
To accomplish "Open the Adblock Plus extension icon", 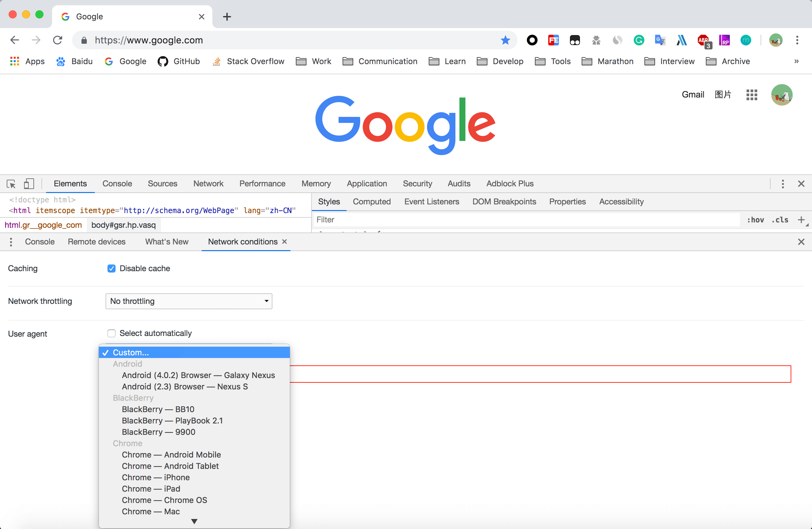I will 703,40.
